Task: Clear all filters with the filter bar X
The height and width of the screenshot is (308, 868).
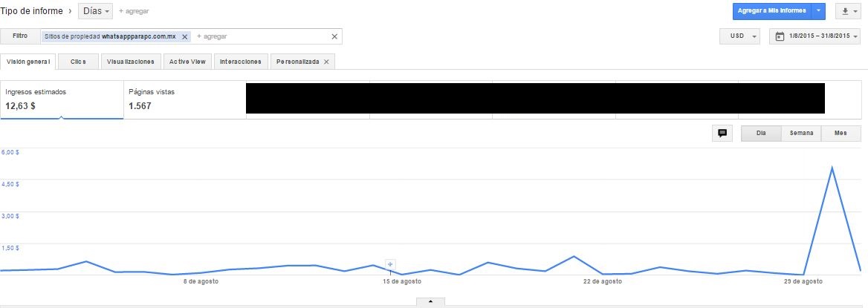Action: click(334, 36)
